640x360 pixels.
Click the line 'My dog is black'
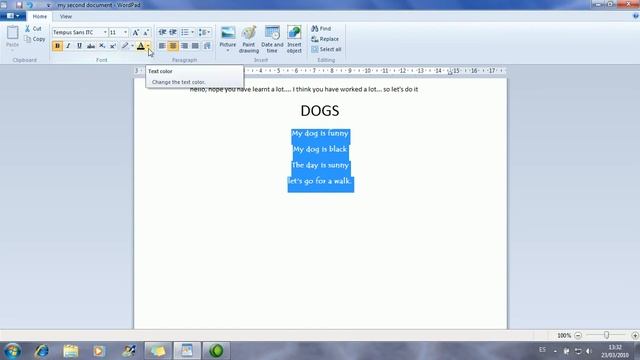tap(320, 149)
